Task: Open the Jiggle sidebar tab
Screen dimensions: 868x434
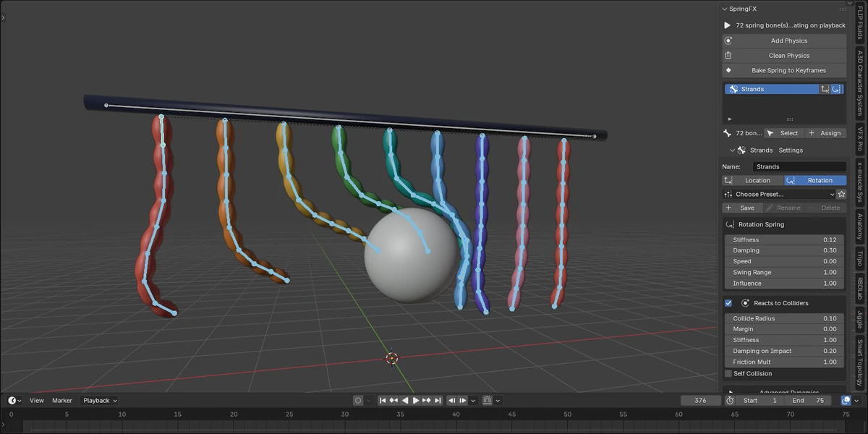Action: click(x=860, y=319)
